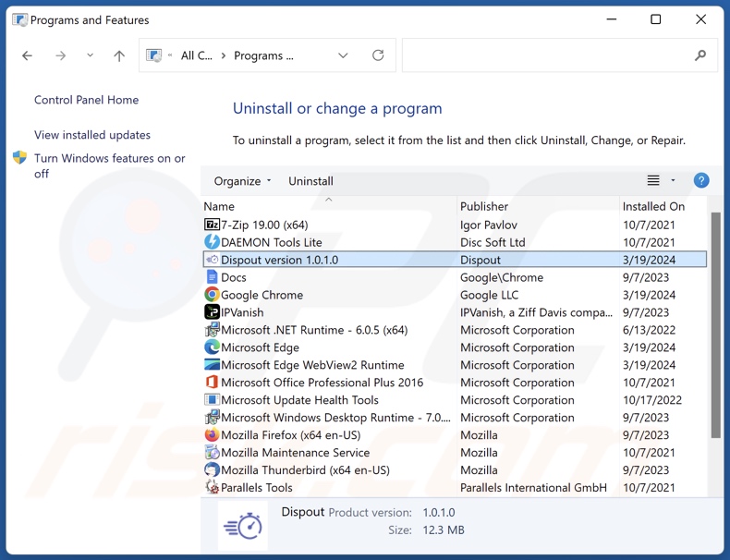730x560 pixels.
Task: Click the All C... breadcrumb segment
Action: [x=197, y=55]
